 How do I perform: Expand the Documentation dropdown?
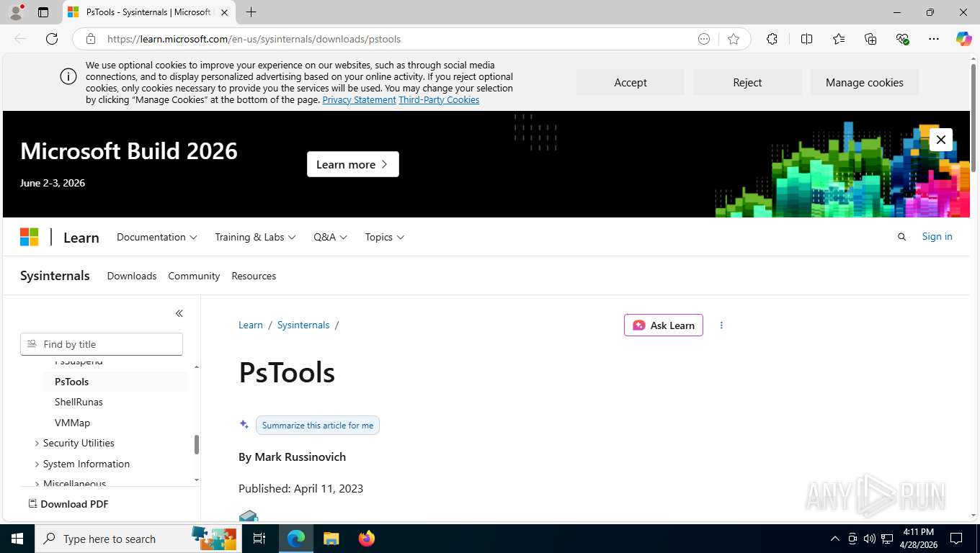coord(156,237)
